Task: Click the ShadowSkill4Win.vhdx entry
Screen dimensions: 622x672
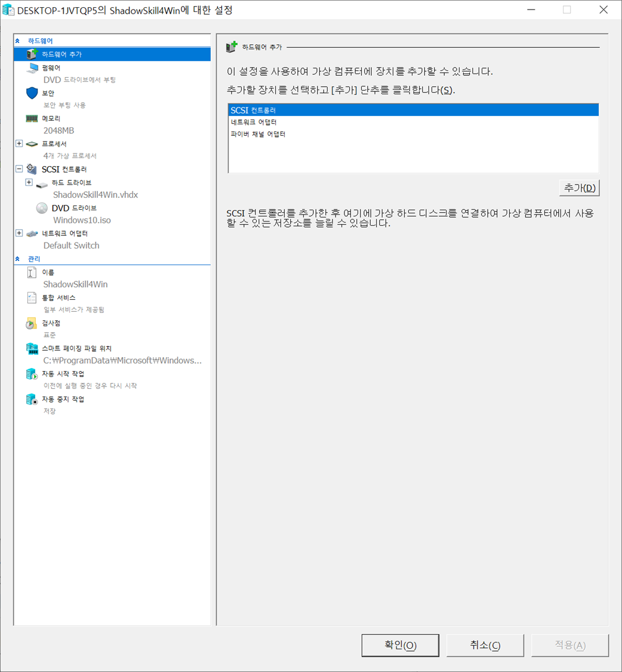Action: coord(96,195)
